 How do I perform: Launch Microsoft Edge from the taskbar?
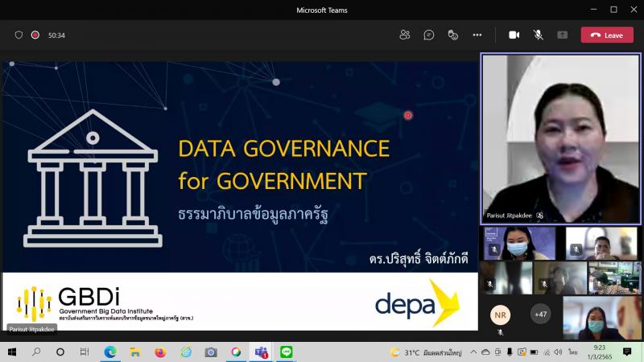click(110, 352)
